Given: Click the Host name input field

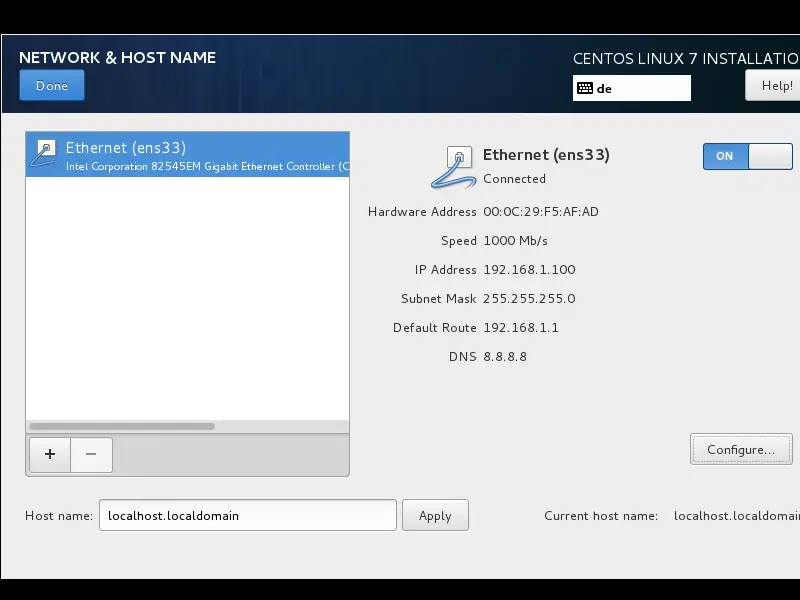Looking at the screenshot, I should 247,515.
